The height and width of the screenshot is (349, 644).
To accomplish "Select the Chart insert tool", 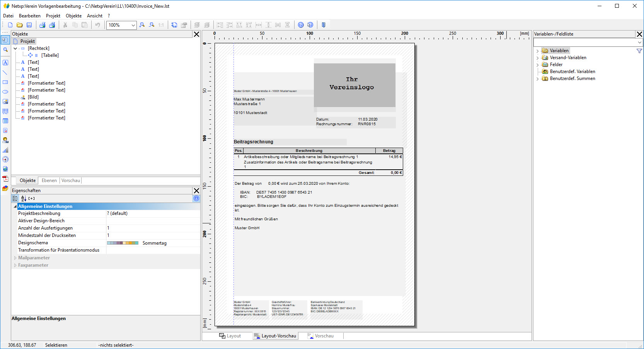I will (5, 150).
